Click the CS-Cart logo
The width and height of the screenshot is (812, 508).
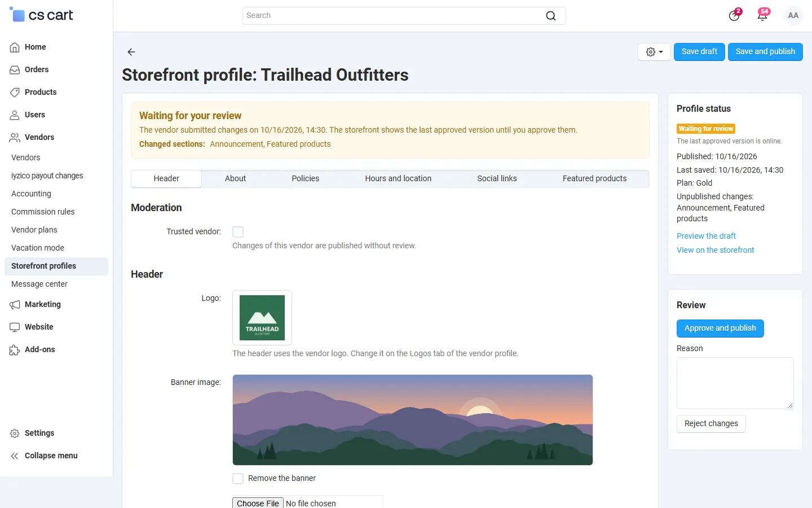[41, 15]
